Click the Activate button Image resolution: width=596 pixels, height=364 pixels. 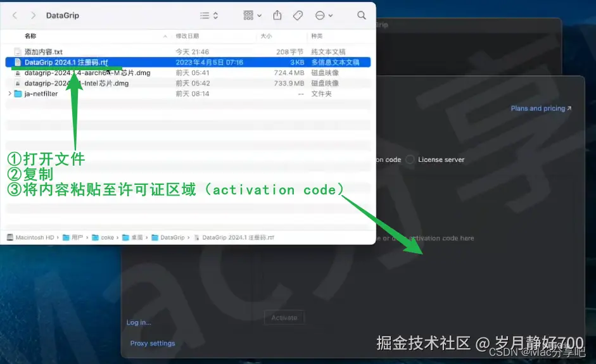tap(284, 318)
